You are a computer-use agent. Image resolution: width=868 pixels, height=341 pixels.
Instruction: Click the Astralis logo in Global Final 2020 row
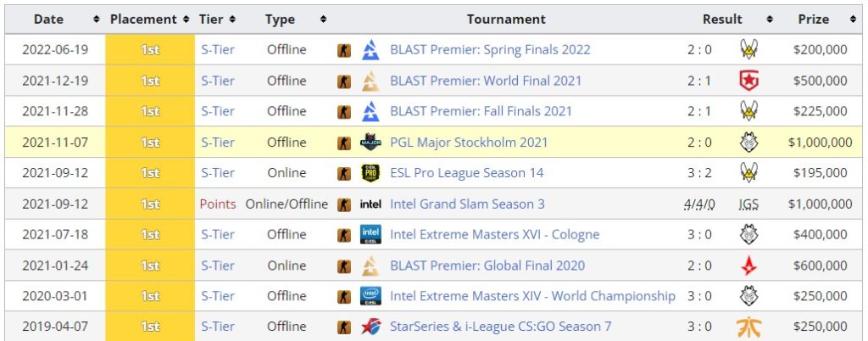pos(749,266)
